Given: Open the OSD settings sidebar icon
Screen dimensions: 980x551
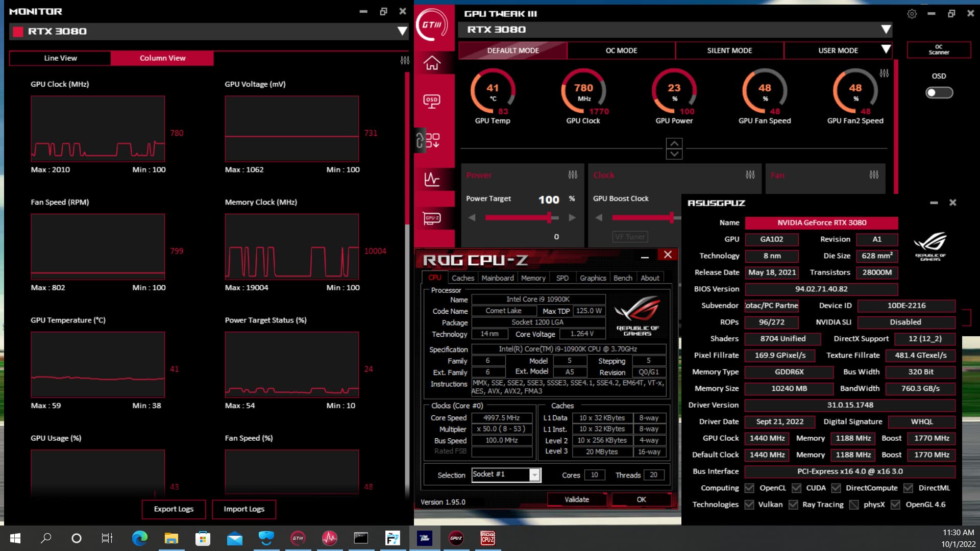Looking at the screenshot, I should [x=432, y=101].
